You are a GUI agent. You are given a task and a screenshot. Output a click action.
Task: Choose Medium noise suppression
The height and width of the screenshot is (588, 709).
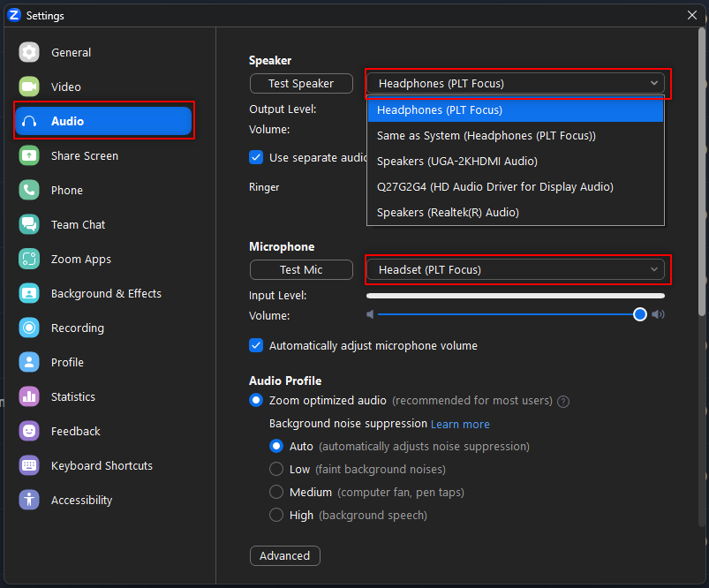tap(276, 492)
